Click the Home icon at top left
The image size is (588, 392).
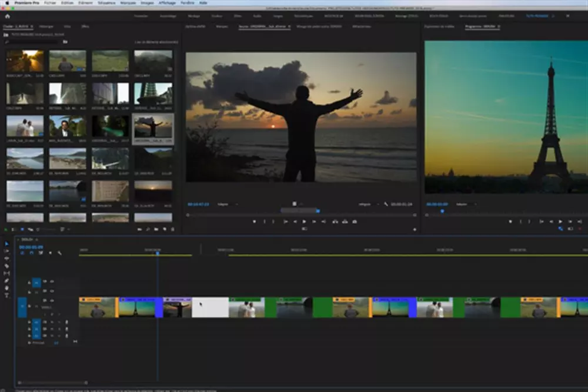(x=7, y=16)
